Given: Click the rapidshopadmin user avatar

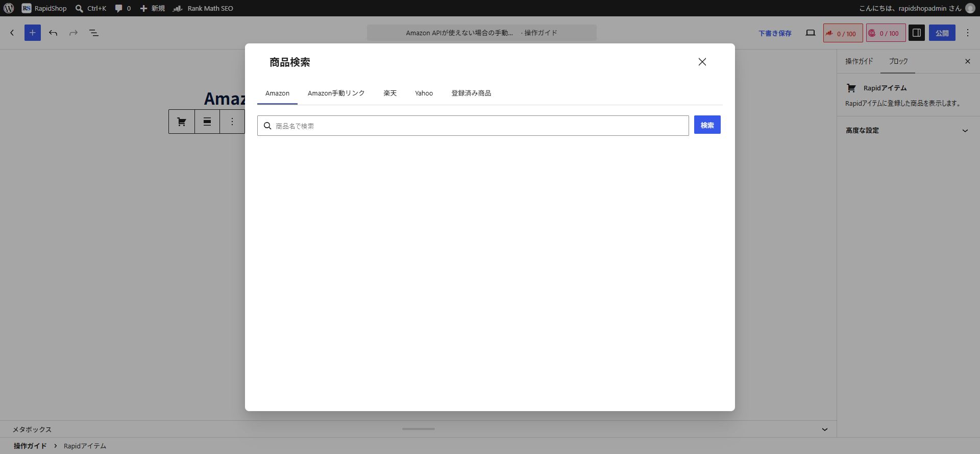Looking at the screenshot, I should coord(970,8).
